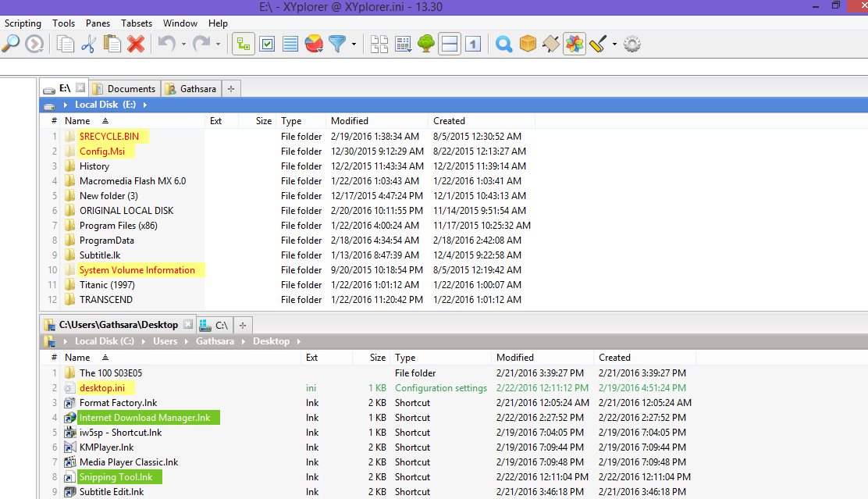Sort lower pane by Size column
The width and height of the screenshot is (868, 499).
371,358
